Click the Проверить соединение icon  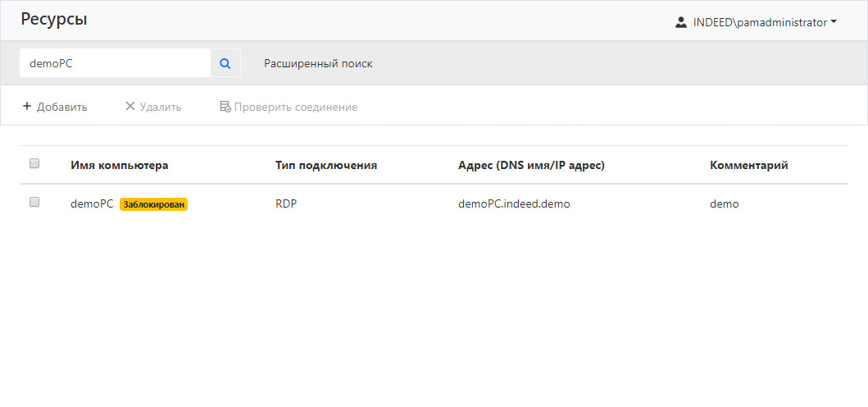[x=225, y=107]
